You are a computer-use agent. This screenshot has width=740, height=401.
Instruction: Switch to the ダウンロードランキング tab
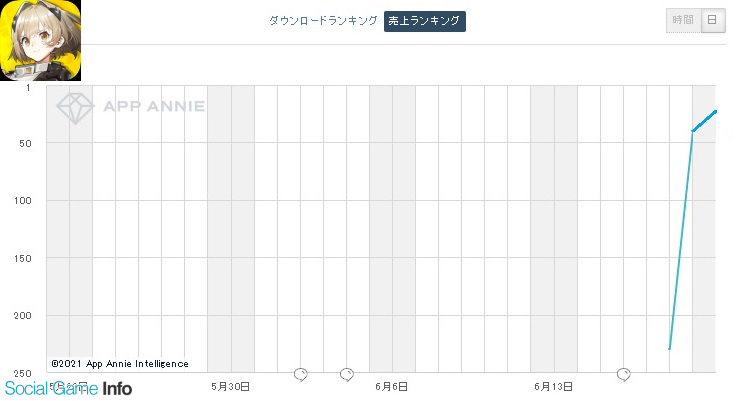click(x=323, y=21)
